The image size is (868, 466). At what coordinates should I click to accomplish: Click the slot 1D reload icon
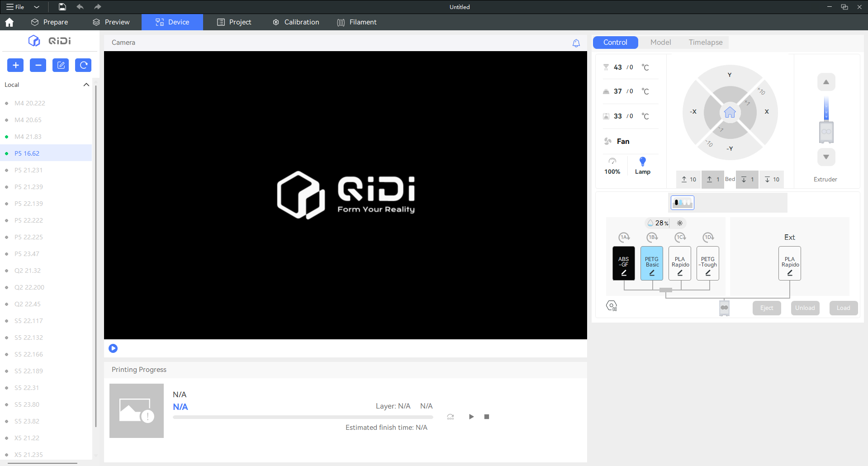pyautogui.click(x=708, y=237)
